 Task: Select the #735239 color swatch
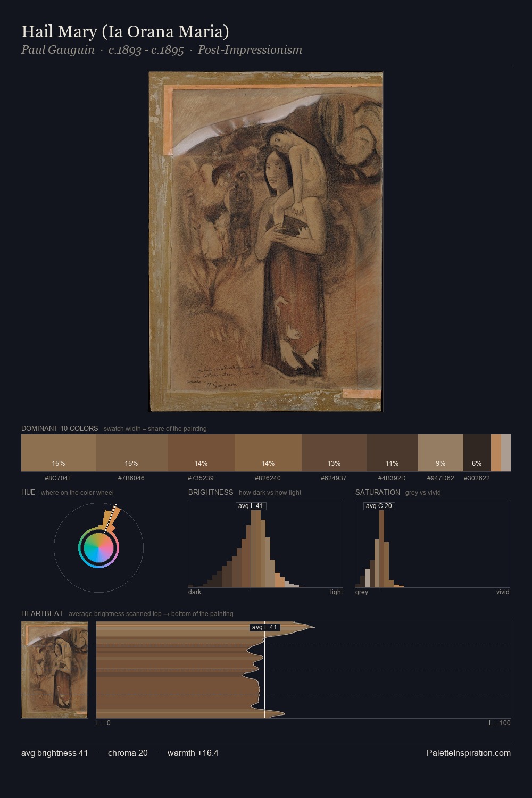point(201,453)
